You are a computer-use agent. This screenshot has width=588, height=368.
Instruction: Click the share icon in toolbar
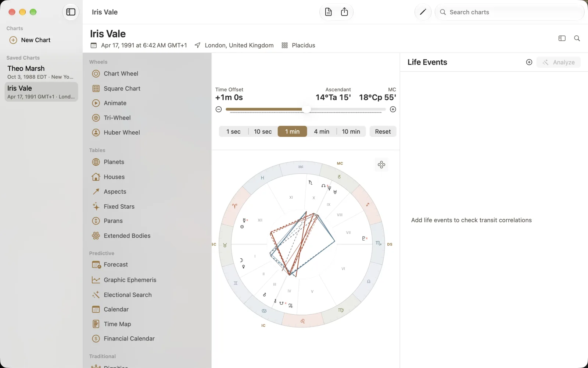(344, 12)
